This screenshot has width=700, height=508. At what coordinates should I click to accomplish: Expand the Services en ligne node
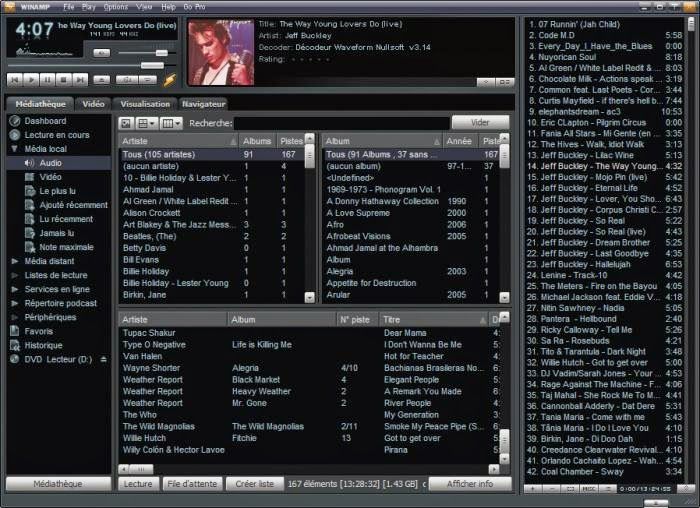(14, 289)
